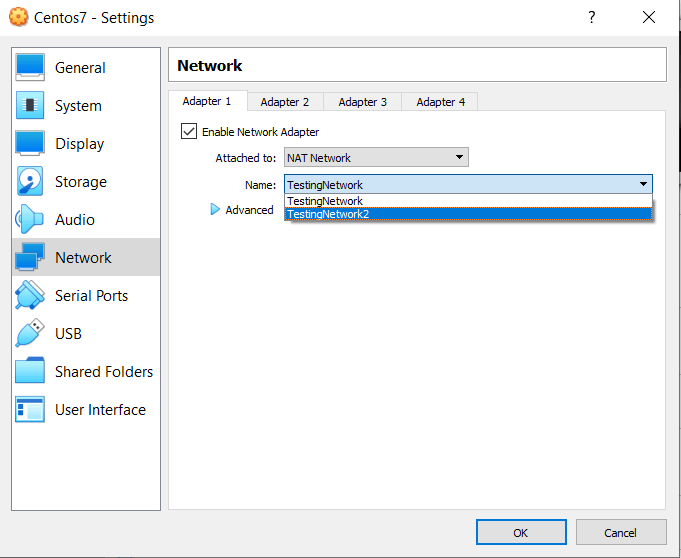Click the VirtualBox gear icon in title bar
This screenshot has height=558, width=681.
click(x=18, y=17)
